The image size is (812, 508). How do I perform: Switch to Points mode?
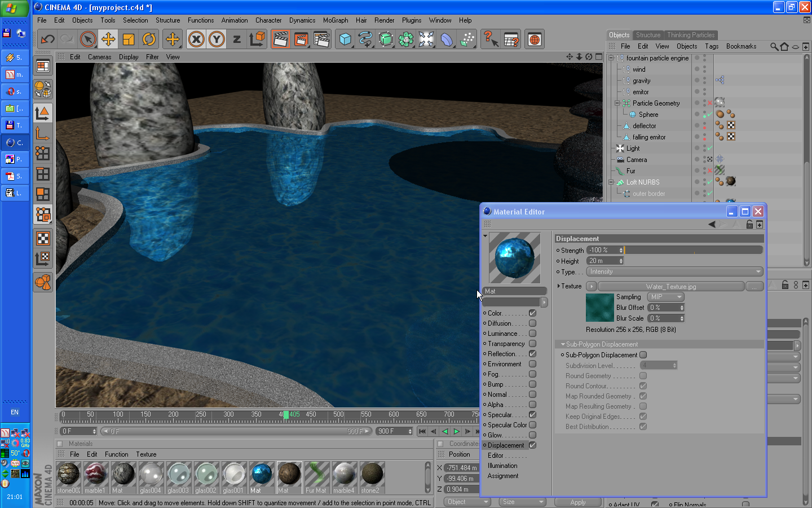[x=43, y=154]
